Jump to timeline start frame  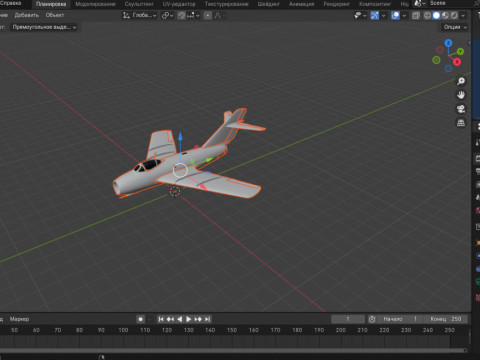click(x=161, y=319)
